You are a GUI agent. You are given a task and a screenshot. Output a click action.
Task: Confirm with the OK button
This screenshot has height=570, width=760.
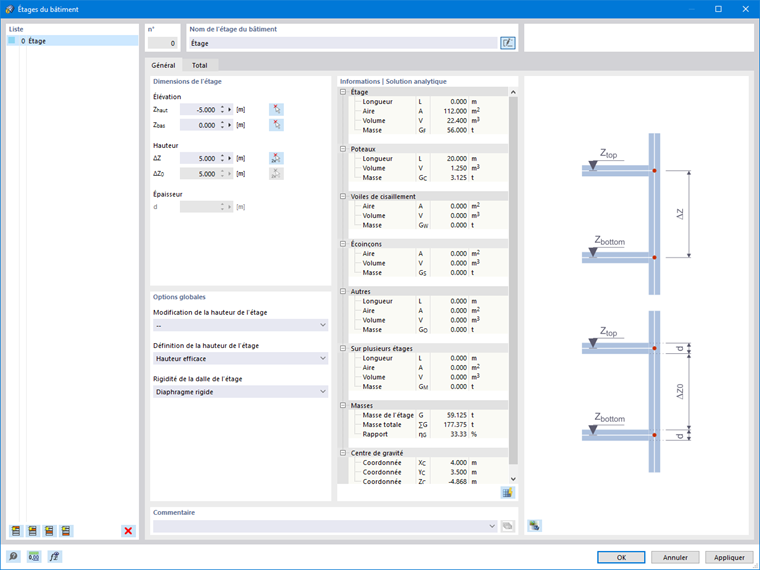(x=621, y=557)
